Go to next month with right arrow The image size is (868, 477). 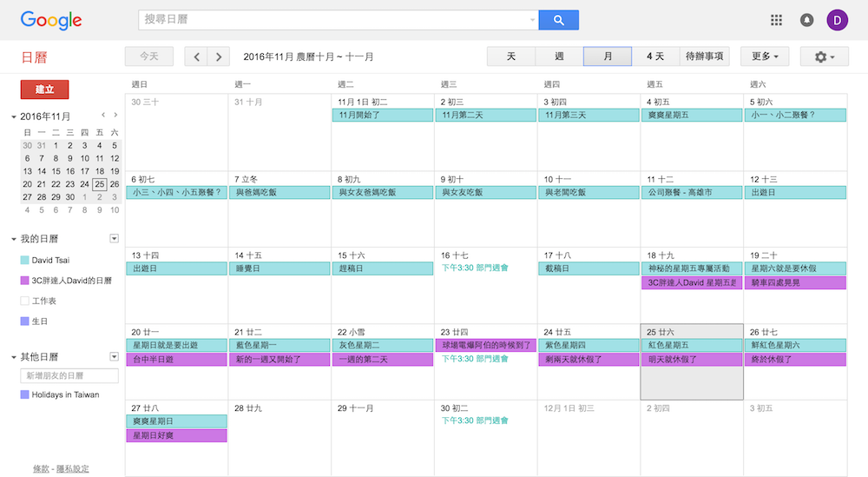tap(219, 56)
